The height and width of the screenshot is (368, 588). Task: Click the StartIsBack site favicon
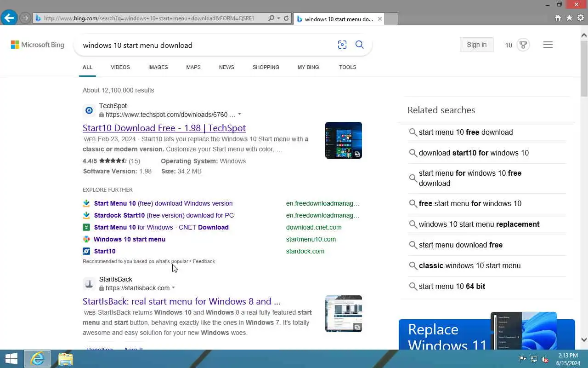pos(89,284)
